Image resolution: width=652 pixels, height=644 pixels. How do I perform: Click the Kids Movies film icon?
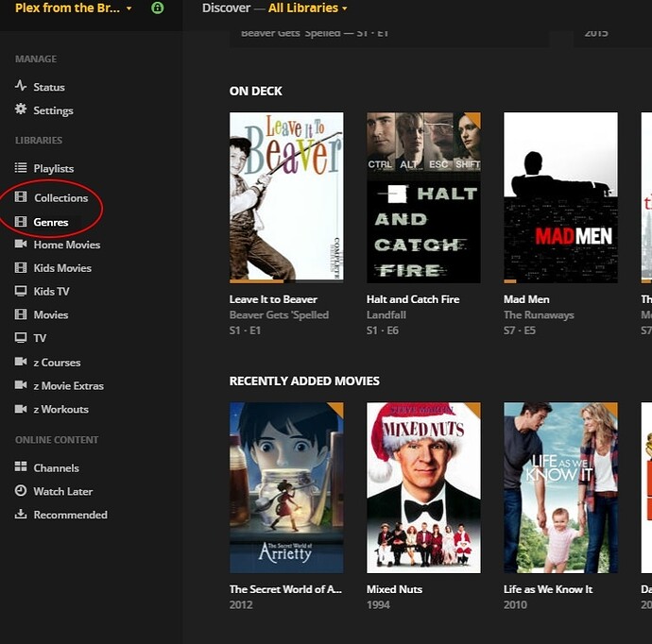pyautogui.click(x=21, y=267)
